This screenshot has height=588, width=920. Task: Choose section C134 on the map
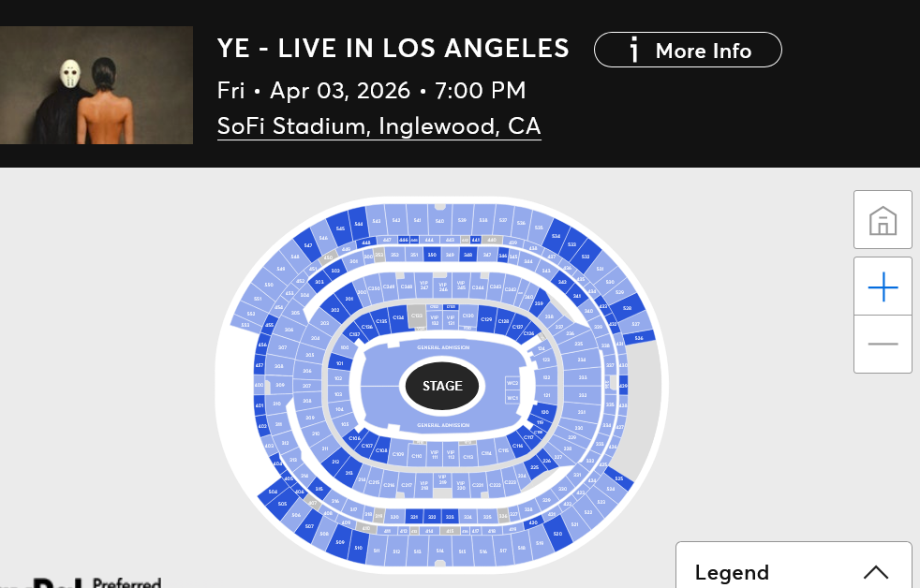click(398, 318)
